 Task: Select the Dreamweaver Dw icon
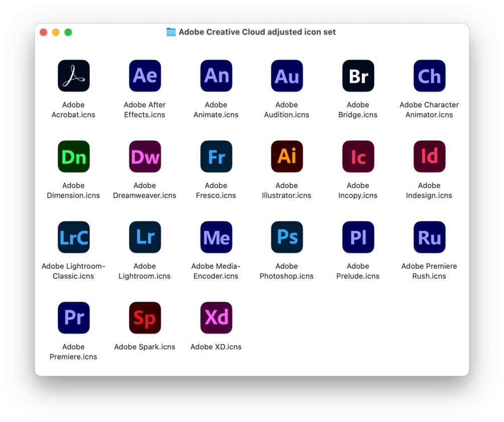coord(145,157)
